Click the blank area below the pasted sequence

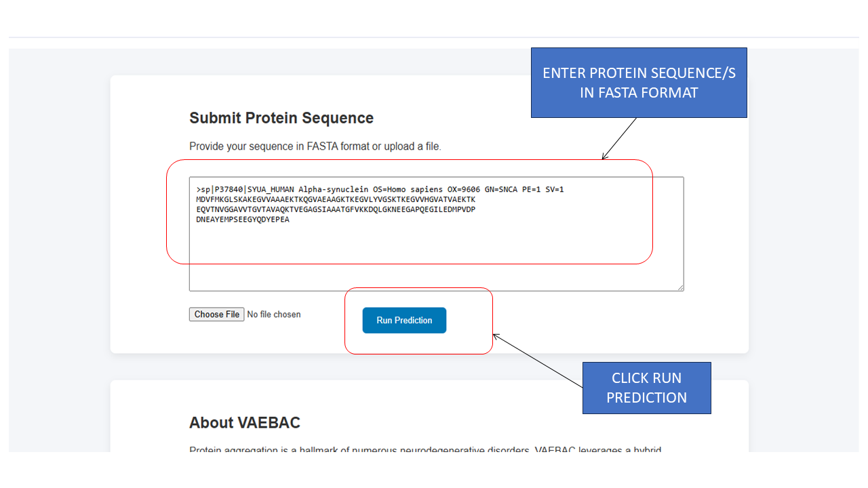434,264
